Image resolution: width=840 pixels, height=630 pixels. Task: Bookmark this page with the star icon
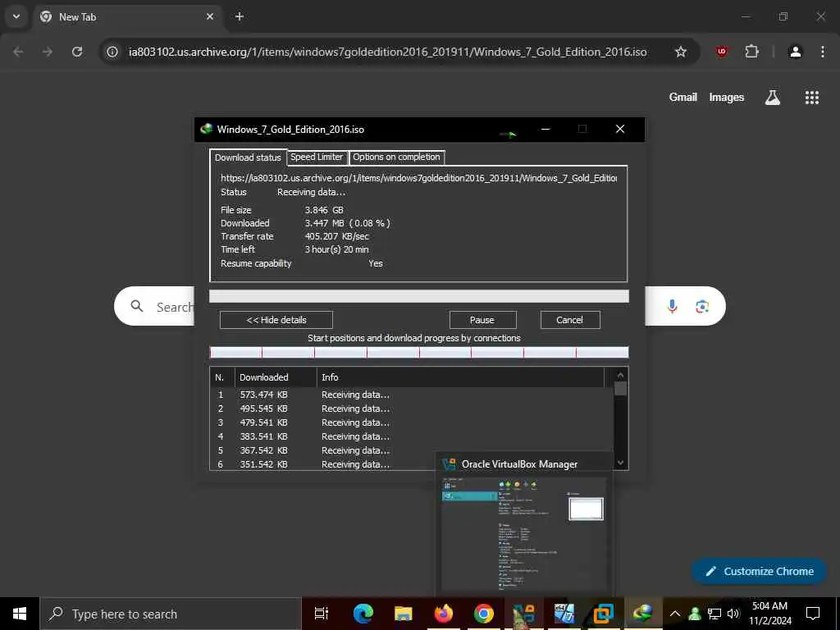(680, 52)
